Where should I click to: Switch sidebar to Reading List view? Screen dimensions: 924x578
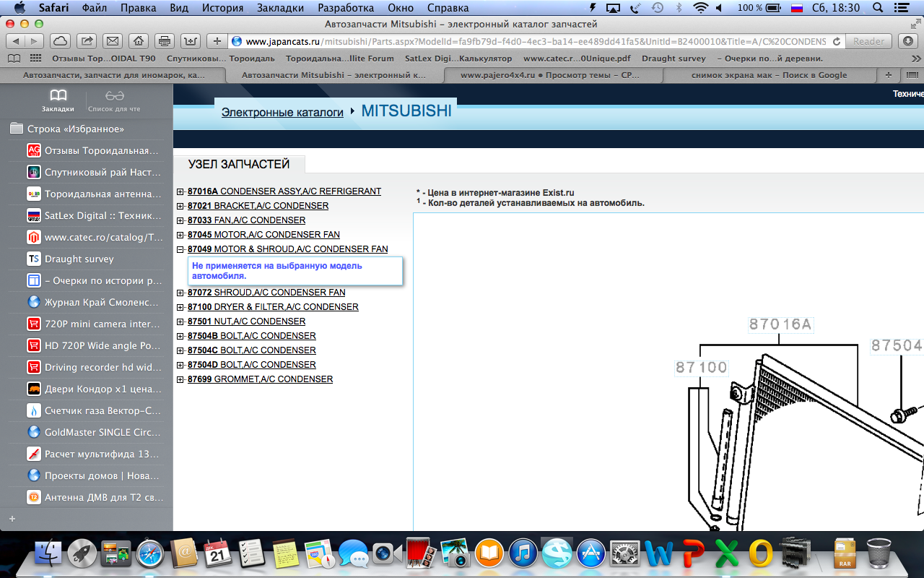click(x=115, y=100)
